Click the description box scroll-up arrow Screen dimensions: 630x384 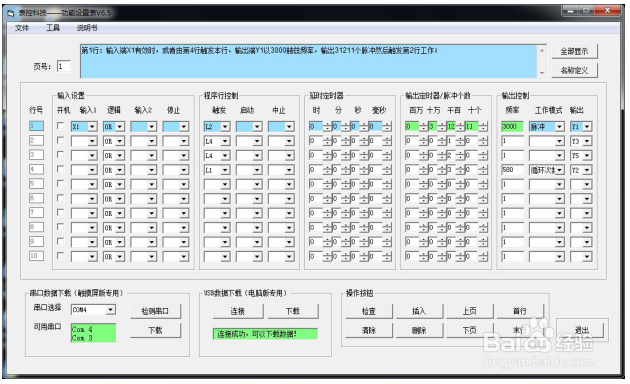pyautogui.click(x=542, y=50)
